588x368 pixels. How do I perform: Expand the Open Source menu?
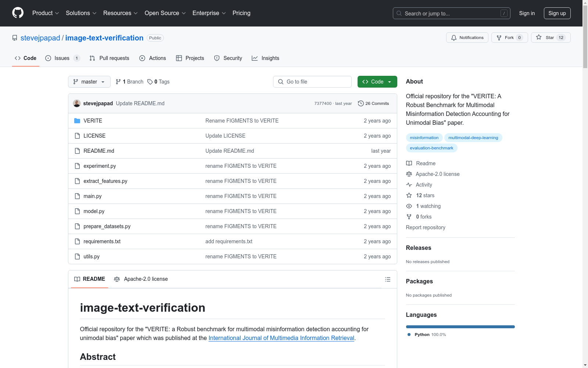(165, 13)
